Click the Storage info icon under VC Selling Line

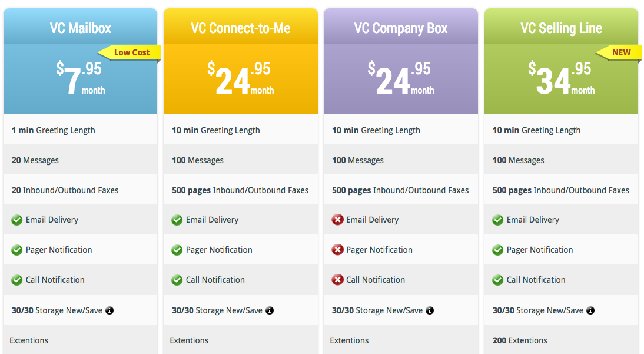pos(590,310)
